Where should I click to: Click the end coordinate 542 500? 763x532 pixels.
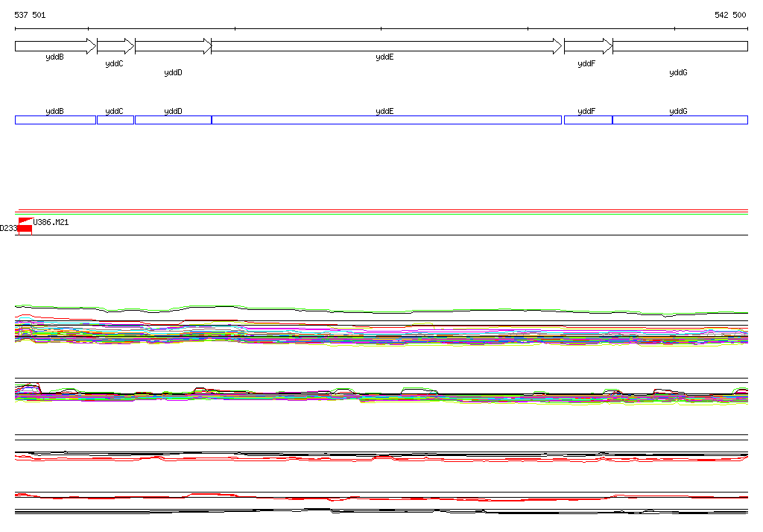[730, 15]
